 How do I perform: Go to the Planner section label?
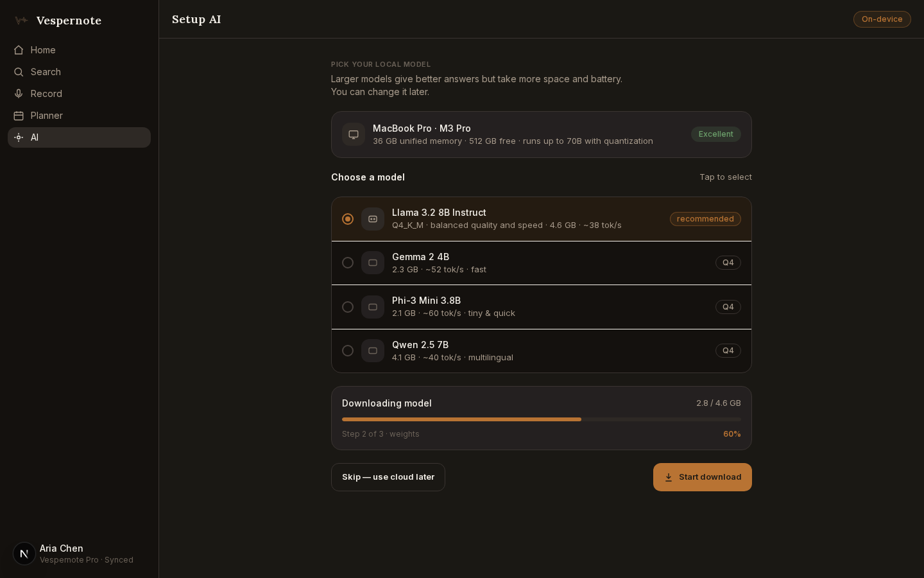pos(47,116)
